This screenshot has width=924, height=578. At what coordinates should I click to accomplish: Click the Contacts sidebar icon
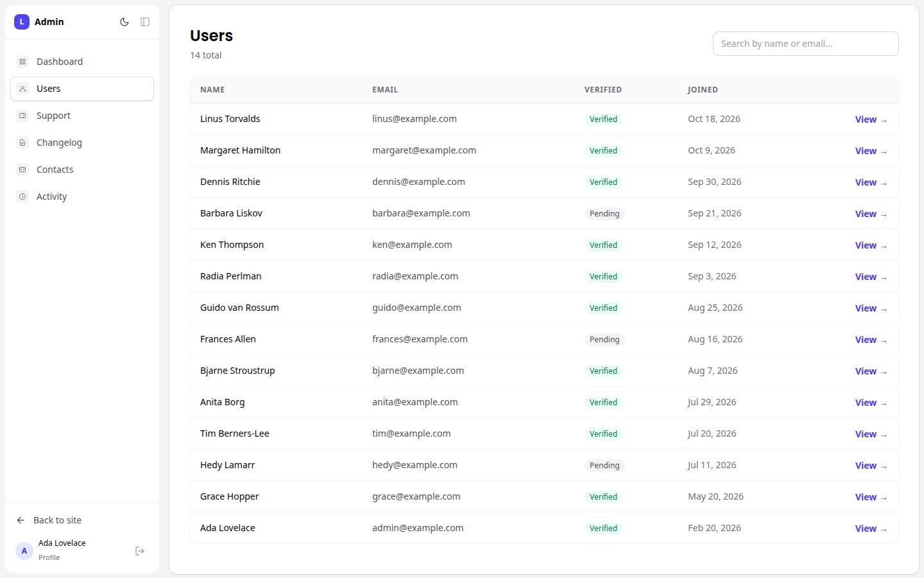point(22,170)
